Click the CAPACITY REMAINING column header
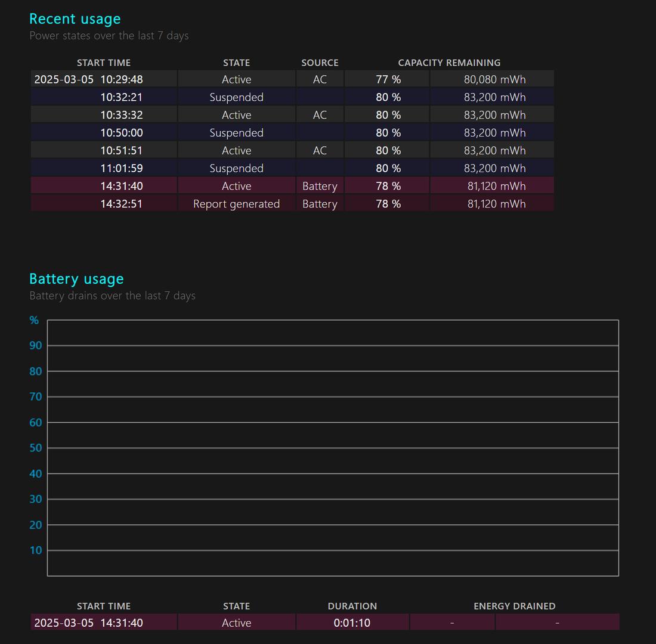Screen dimensions: 656x644 tap(449, 63)
